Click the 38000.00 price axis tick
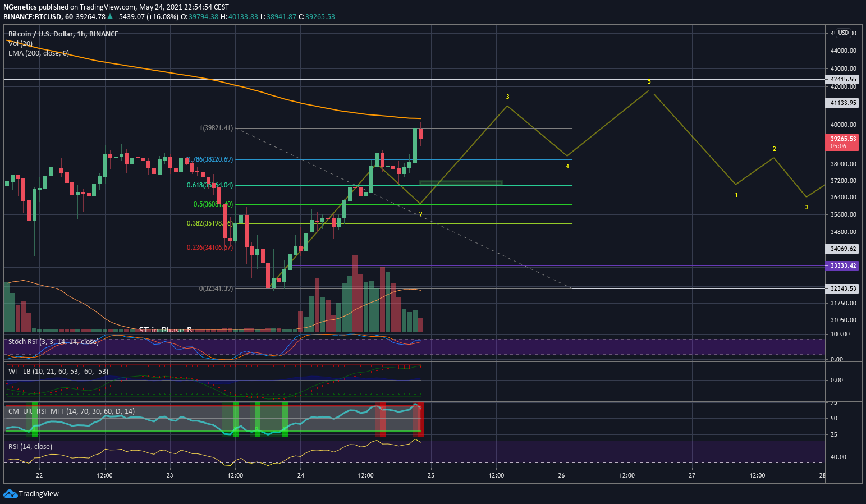This screenshot has height=504, width=866. coord(844,164)
